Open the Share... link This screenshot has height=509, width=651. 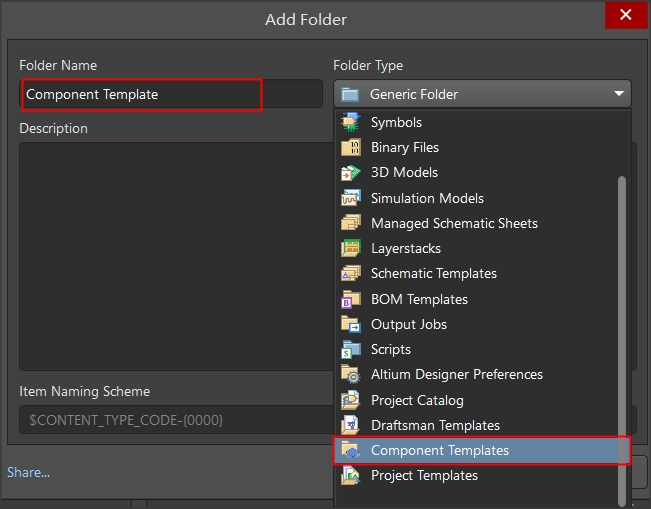(29, 472)
